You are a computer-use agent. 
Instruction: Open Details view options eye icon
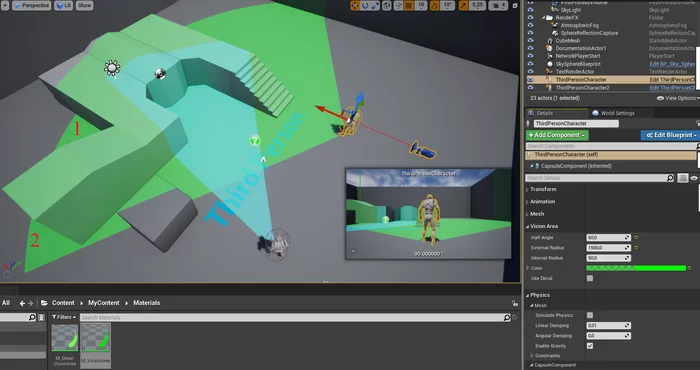pos(694,178)
